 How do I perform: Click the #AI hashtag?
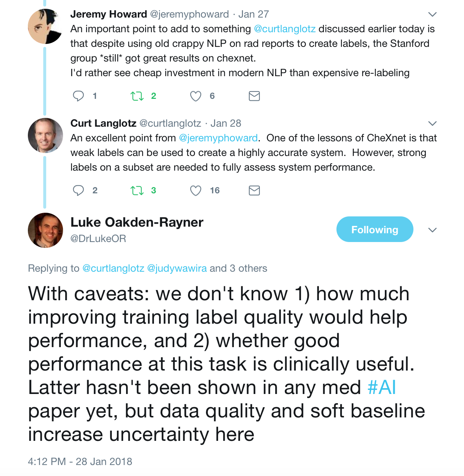pyautogui.click(x=382, y=387)
